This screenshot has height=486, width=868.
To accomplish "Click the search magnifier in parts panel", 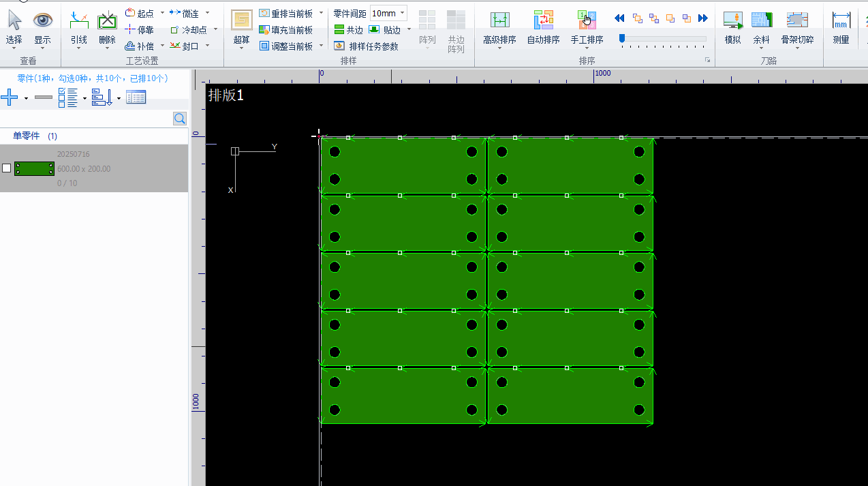I will (x=180, y=119).
